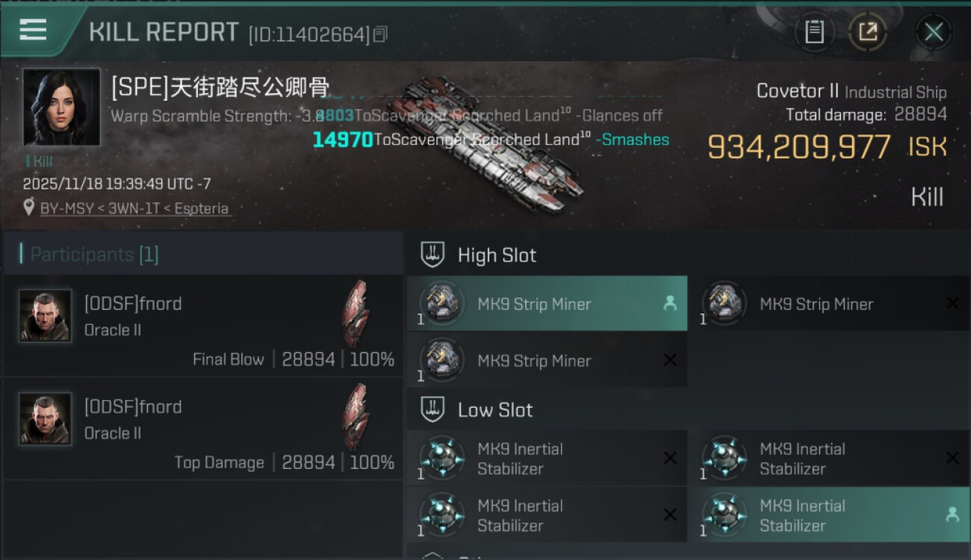
Task: Select the highlighted MK9 Strip Miner
Action: [x=547, y=303]
